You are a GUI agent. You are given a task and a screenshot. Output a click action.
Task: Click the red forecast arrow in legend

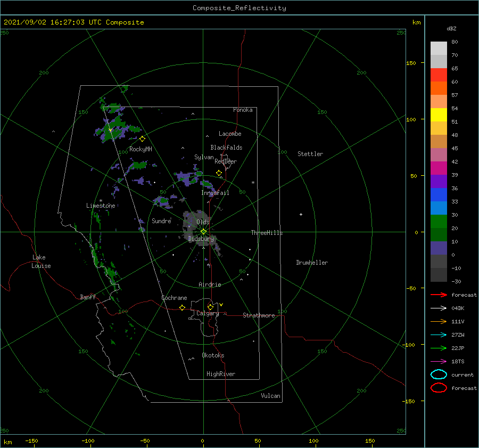pos(439,295)
